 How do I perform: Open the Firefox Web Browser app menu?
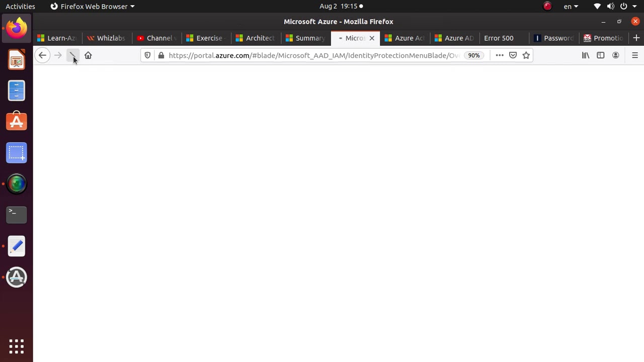[x=93, y=7]
